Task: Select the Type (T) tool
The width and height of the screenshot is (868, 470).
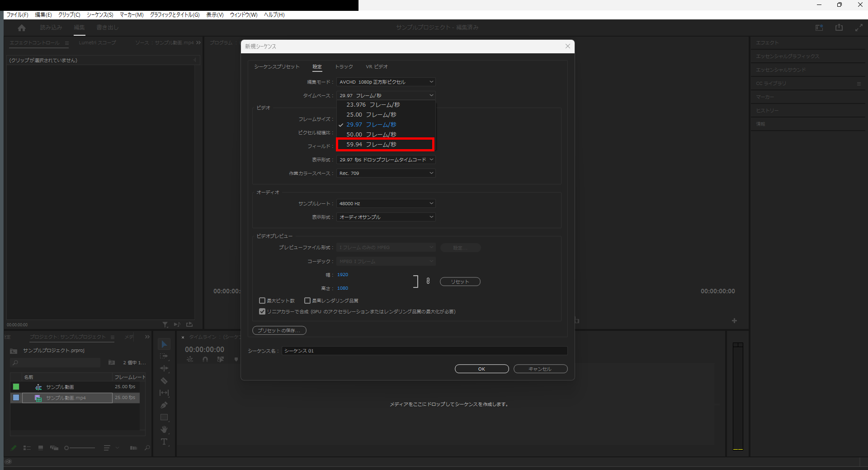Action: click(164, 442)
